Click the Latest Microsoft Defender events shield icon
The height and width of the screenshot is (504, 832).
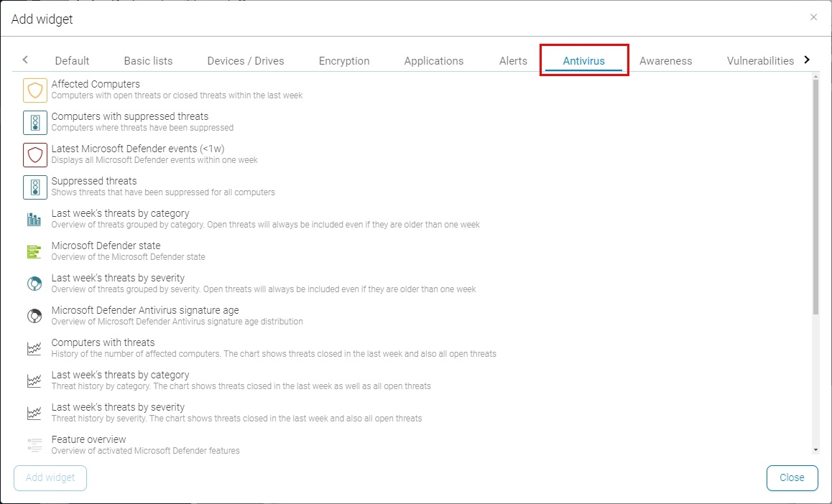pos(35,155)
